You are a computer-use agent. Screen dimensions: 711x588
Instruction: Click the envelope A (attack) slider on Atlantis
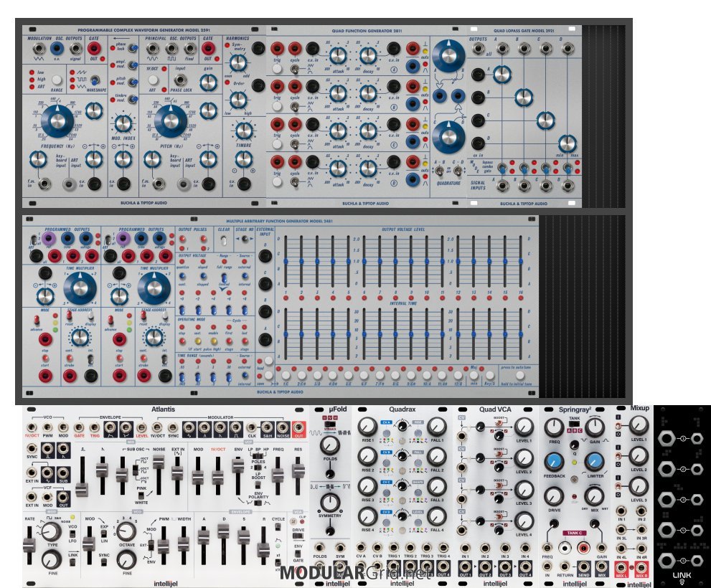(x=204, y=537)
